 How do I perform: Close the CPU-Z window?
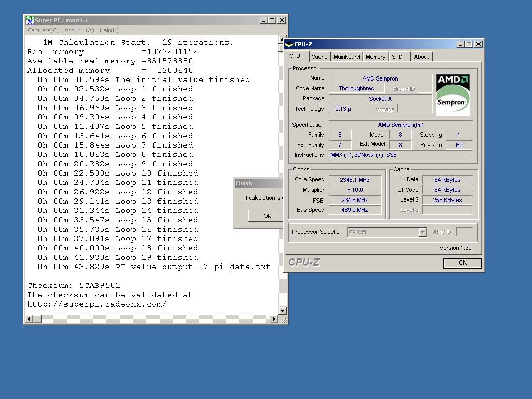coord(478,44)
